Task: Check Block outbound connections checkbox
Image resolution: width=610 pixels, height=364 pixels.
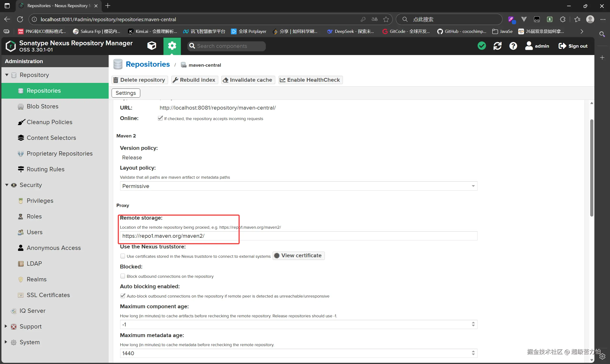Action: click(123, 276)
